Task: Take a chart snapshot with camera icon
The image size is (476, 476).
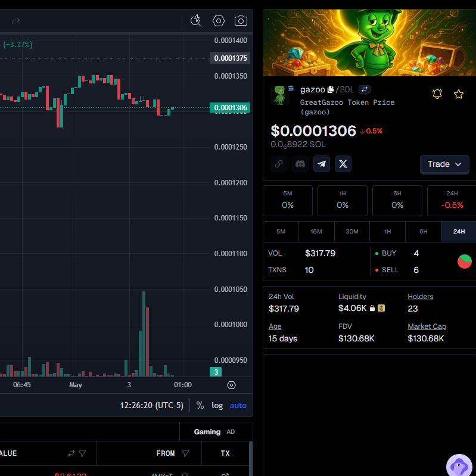Action: (x=241, y=21)
